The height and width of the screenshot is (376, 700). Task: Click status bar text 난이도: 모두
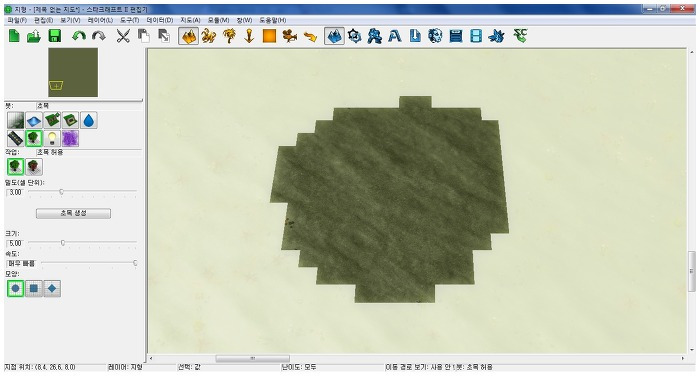[x=299, y=367]
